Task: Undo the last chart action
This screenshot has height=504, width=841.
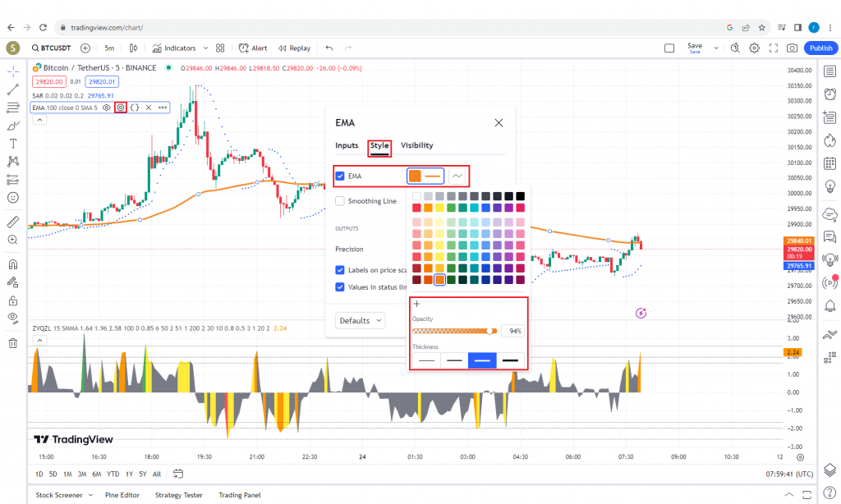Action: tap(329, 48)
